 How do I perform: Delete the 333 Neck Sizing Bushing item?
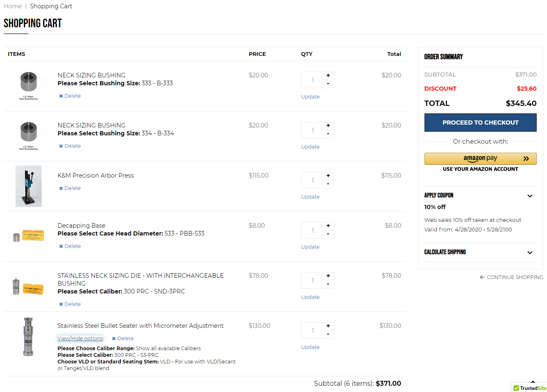(x=70, y=96)
